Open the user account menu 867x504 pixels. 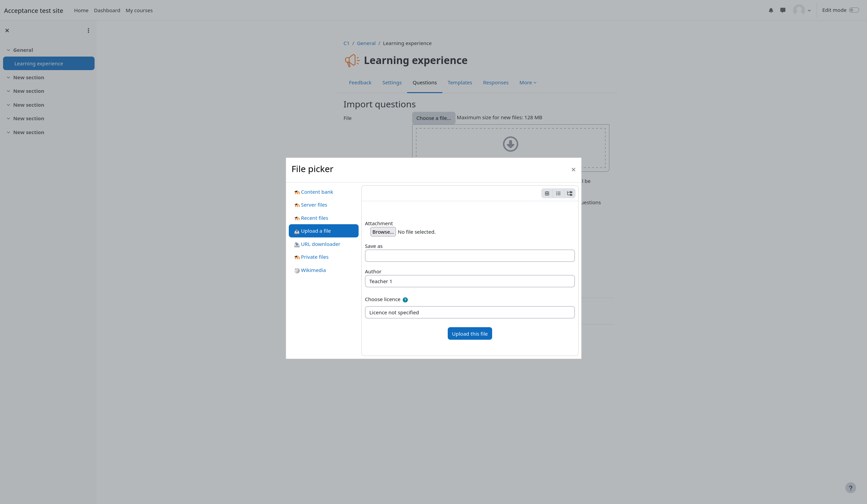tap(802, 10)
